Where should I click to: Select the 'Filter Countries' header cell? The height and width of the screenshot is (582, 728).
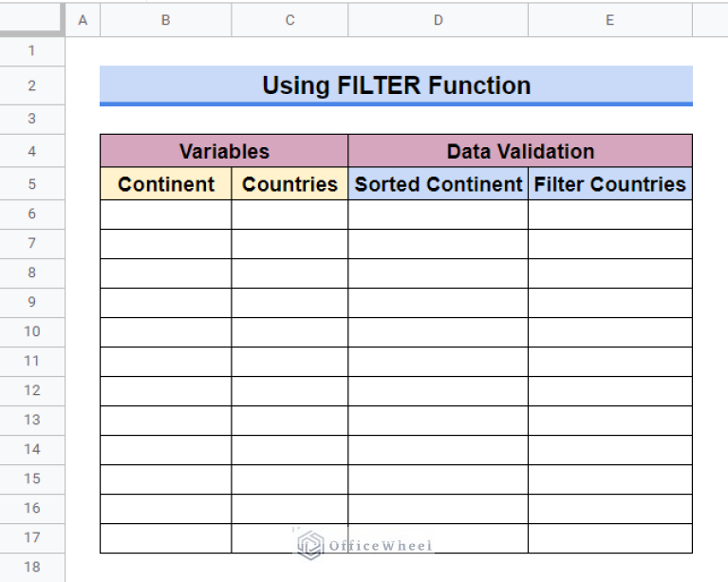click(x=610, y=184)
